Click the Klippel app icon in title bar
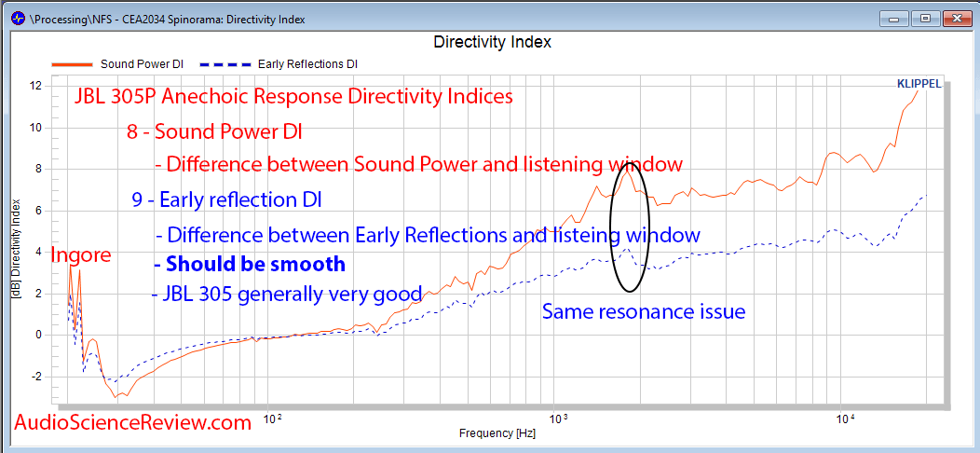Image resolution: width=980 pixels, height=453 pixels. [19, 18]
